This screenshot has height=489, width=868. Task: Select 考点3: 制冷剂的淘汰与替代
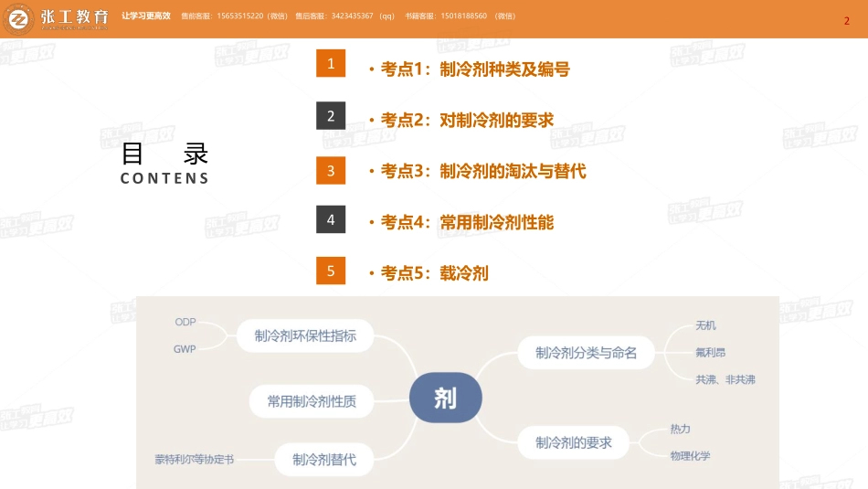pyautogui.click(x=483, y=171)
